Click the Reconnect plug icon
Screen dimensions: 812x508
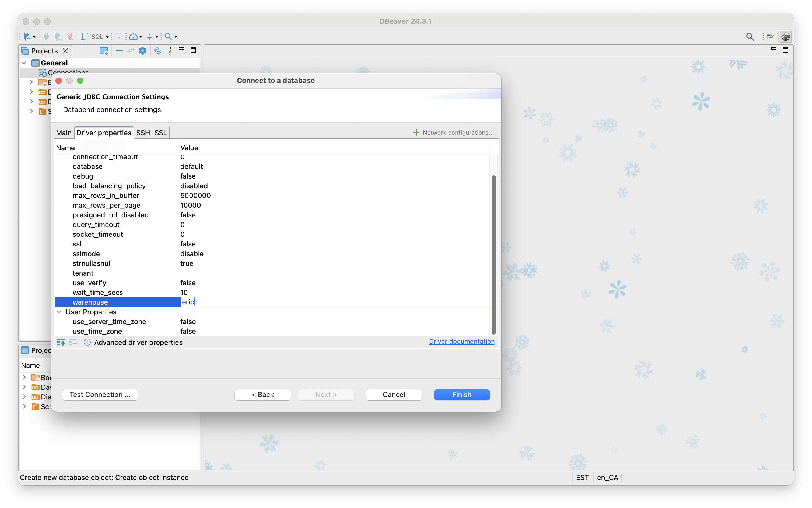pos(58,37)
